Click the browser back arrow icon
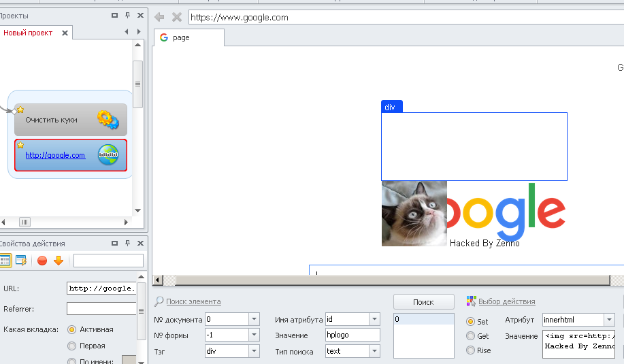This screenshot has height=364, width=624. [x=159, y=17]
